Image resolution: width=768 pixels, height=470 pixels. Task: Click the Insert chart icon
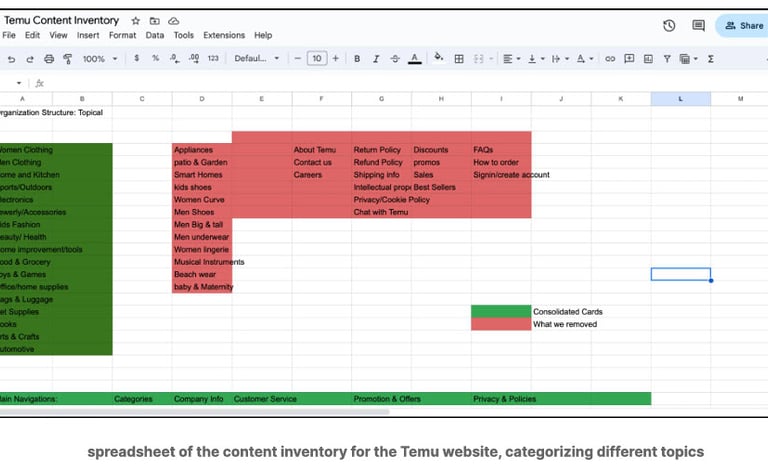click(648, 59)
